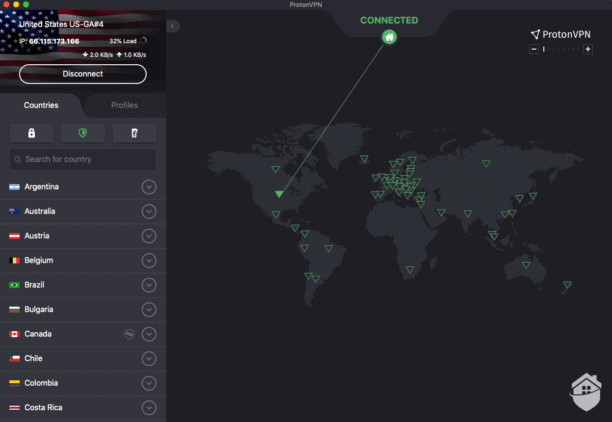Screen dimensions: 612x422
Task: Select the Russia map server marker
Action: tap(486, 163)
